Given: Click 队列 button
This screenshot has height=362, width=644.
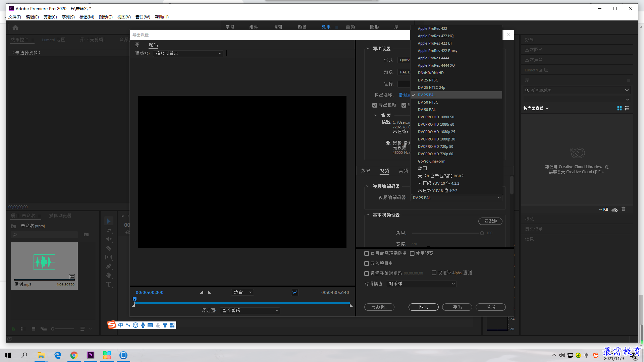Looking at the screenshot, I should click(424, 307).
